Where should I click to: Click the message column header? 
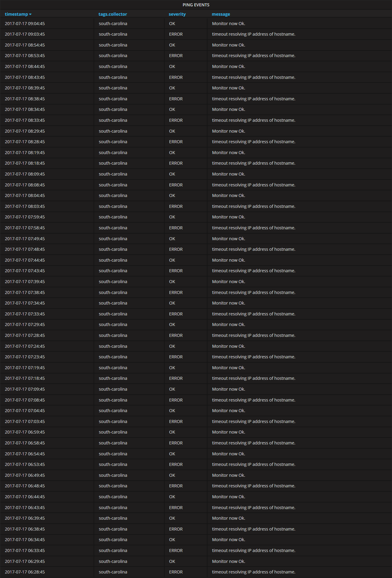coord(221,14)
